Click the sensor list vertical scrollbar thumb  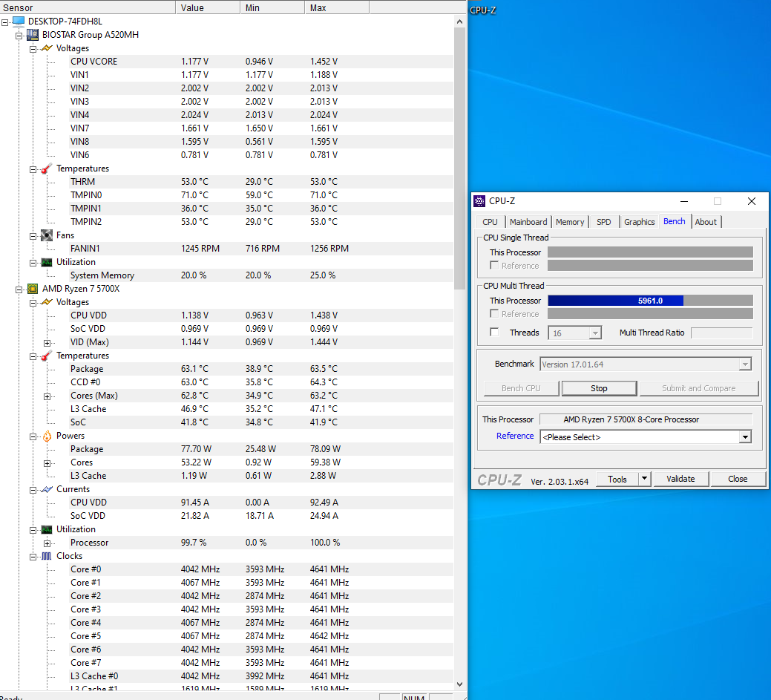tap(459, 158)
